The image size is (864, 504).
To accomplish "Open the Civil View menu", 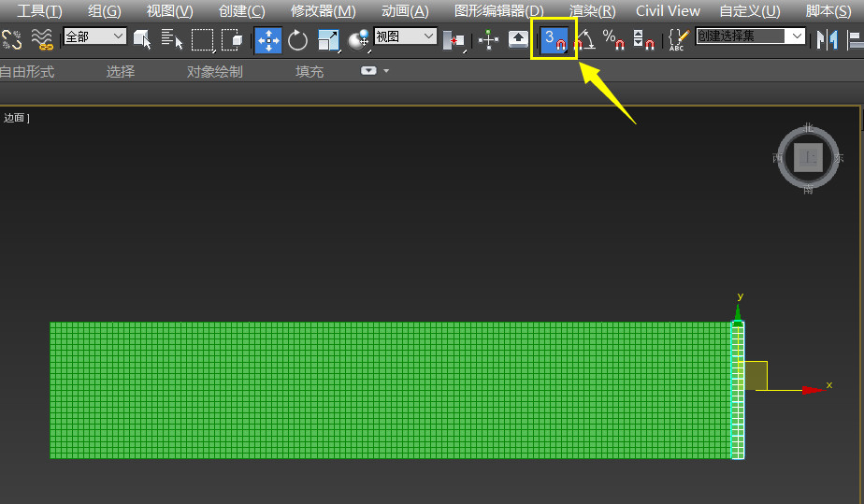I will pyautogui.click(x=668, y=11).
